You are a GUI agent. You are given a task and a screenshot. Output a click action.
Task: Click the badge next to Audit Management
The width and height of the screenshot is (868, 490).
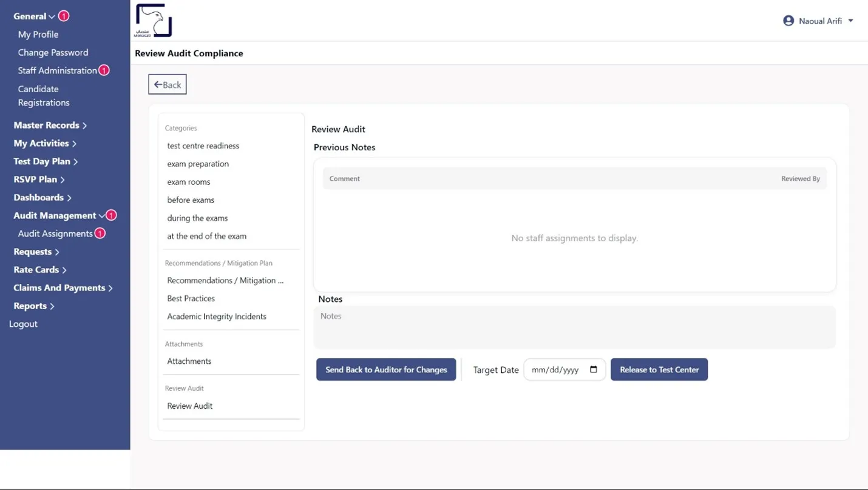click(111, 215)
